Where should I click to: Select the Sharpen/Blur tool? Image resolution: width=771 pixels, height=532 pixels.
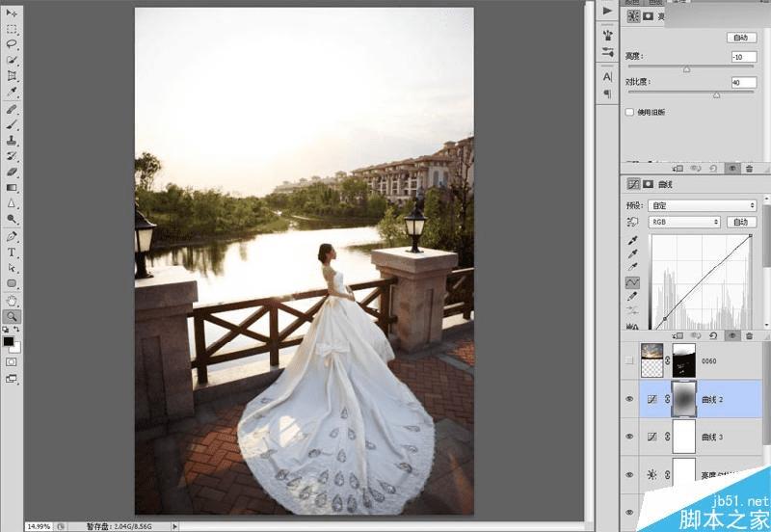12,203
